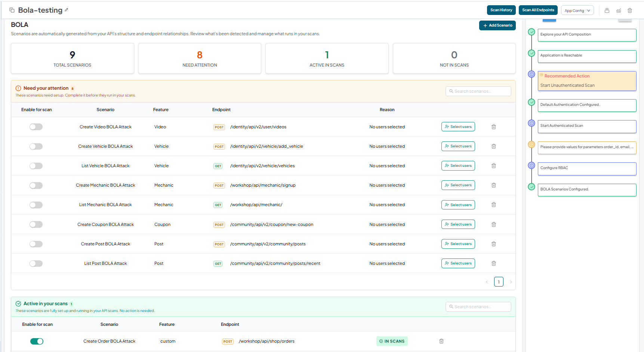Click the trash icon in top header
The width and height of the screenshot is (644, 352).
coord(630,10)
